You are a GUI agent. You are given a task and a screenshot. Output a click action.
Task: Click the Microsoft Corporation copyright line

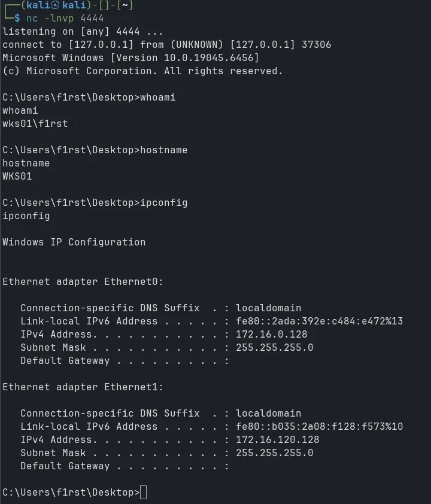click(x=142, y=71)
